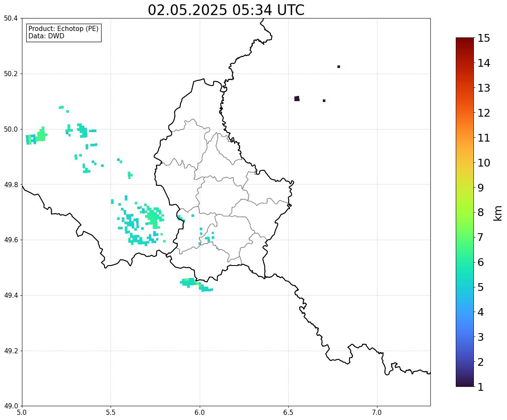This screenshot has width=507, height=420.
Task: Click the teal echo cluster near 5.35°E 50.0°N
Action: [82, 130]
